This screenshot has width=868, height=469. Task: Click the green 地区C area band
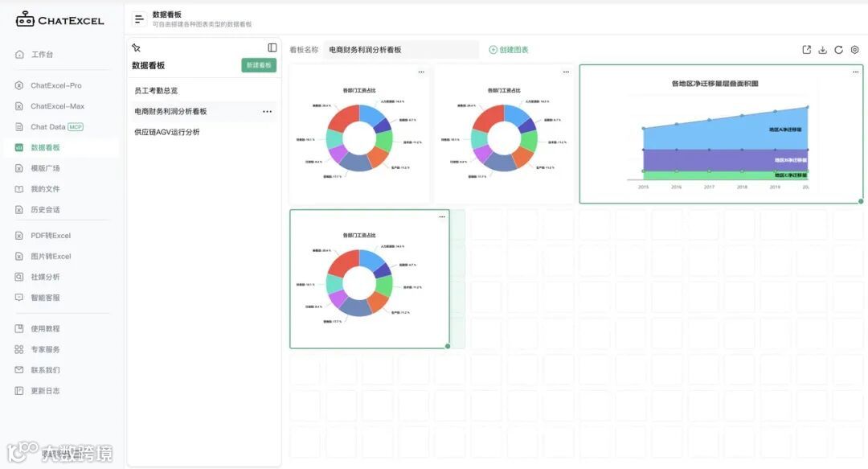(725, 175)
